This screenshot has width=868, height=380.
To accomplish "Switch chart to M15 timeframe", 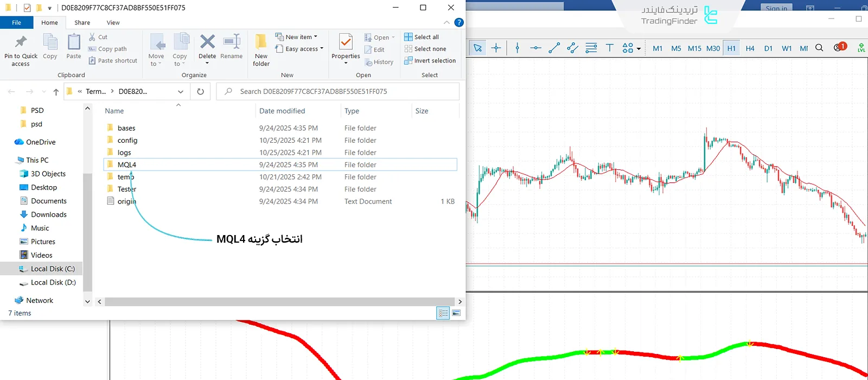I will tap(694, 48).
